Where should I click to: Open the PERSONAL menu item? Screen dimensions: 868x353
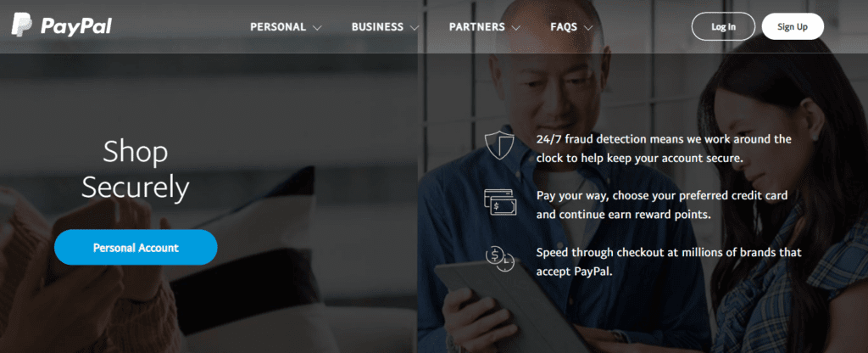coord(278,26)
